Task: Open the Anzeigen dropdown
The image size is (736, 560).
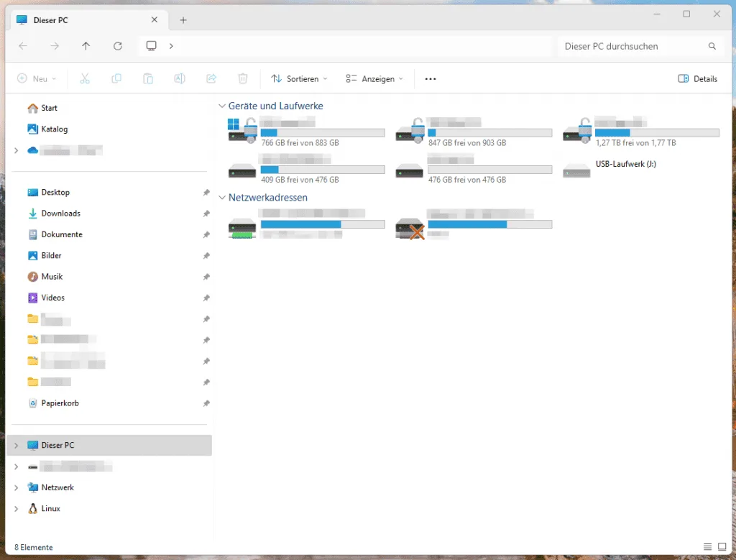Action: pos(374,78)
